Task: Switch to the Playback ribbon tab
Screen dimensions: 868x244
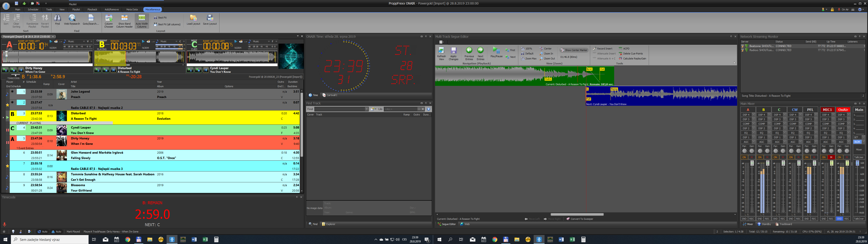Action: tap(92, 9)
